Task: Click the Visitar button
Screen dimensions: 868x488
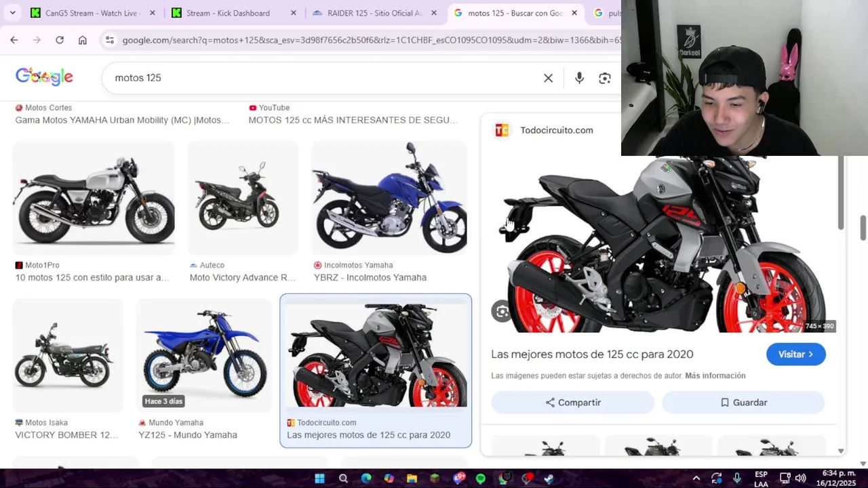Action: coord(795,354)
